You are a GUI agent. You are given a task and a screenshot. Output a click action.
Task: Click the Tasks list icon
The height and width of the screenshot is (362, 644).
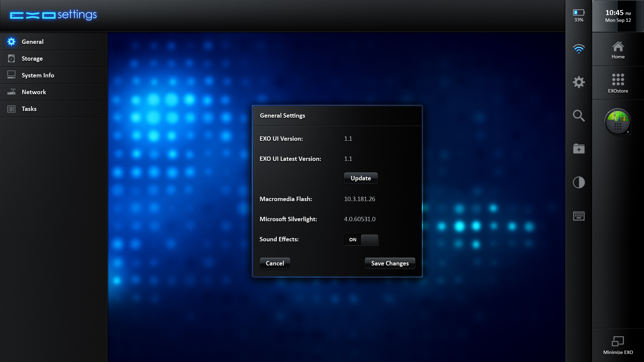(x=11, y=109)
